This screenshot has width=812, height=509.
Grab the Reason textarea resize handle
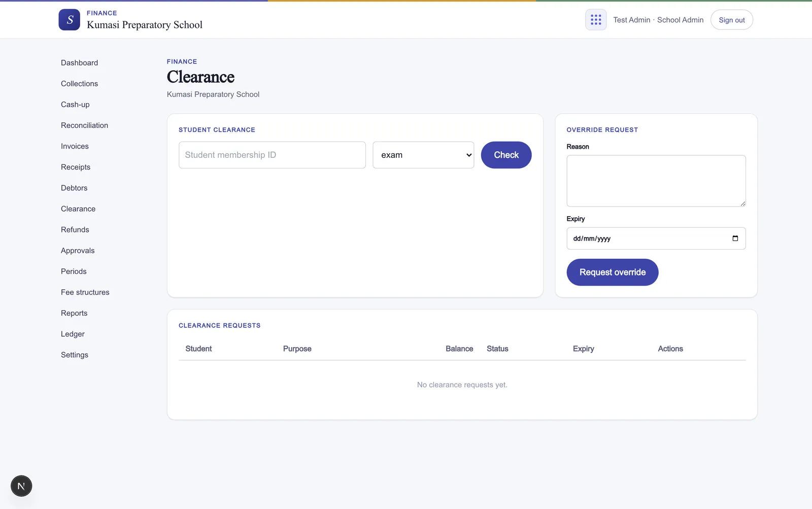pyautogui.click(x=742, y=203)
